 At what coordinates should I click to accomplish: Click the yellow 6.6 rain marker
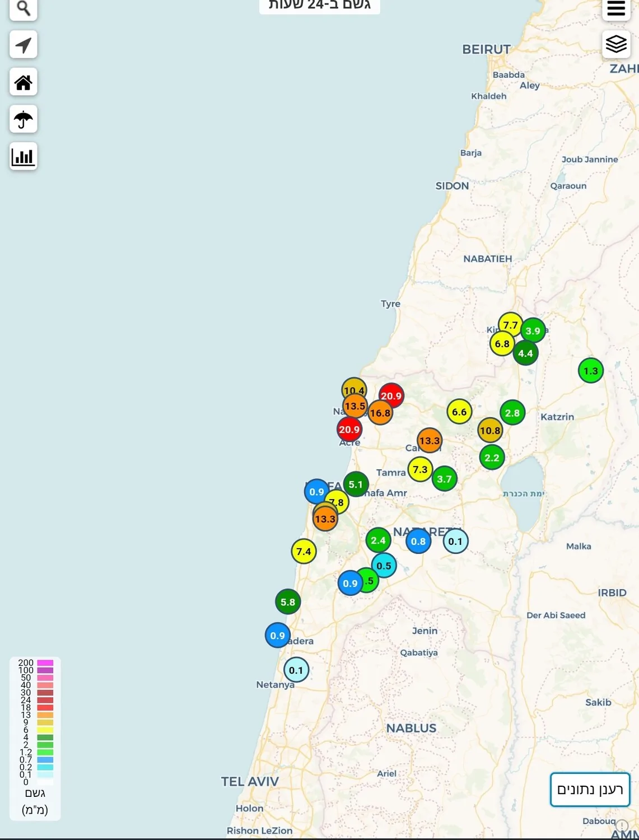click(459, 412)
